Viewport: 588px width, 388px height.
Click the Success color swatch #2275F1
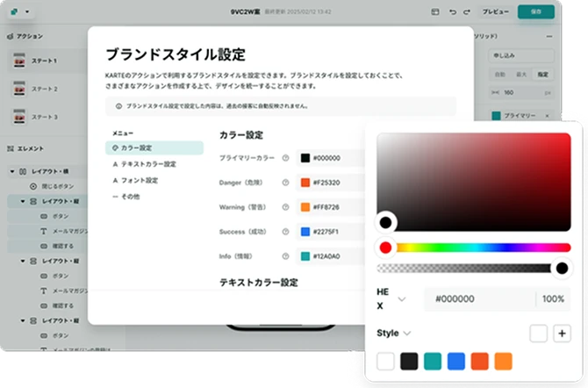[305, 232]
